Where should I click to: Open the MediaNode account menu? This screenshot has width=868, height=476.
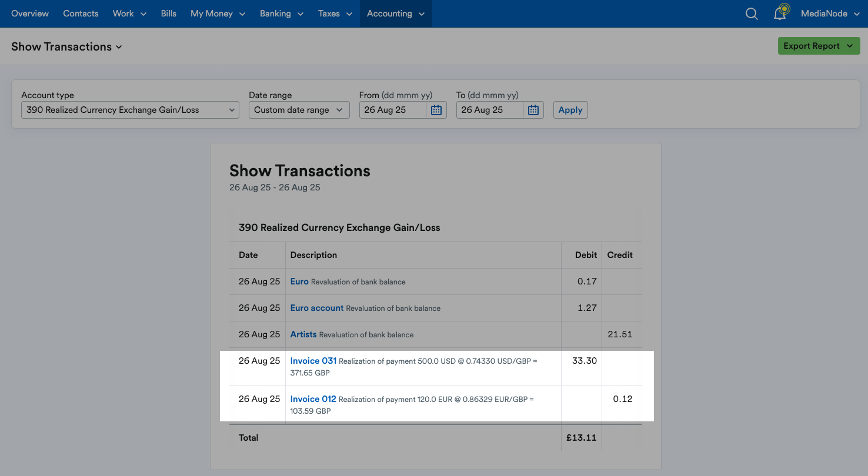(x=830, y=14)
